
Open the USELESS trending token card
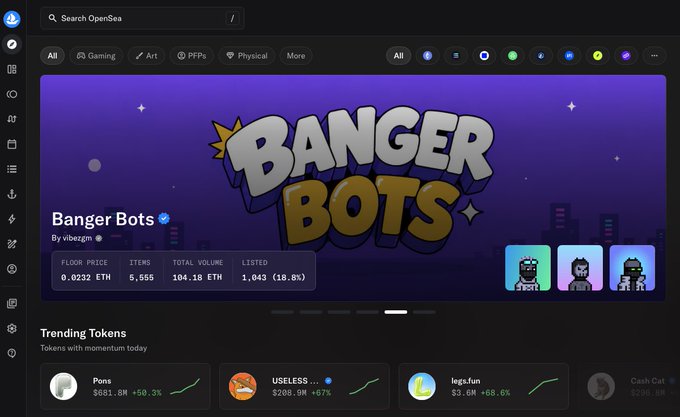coord(304,386)
